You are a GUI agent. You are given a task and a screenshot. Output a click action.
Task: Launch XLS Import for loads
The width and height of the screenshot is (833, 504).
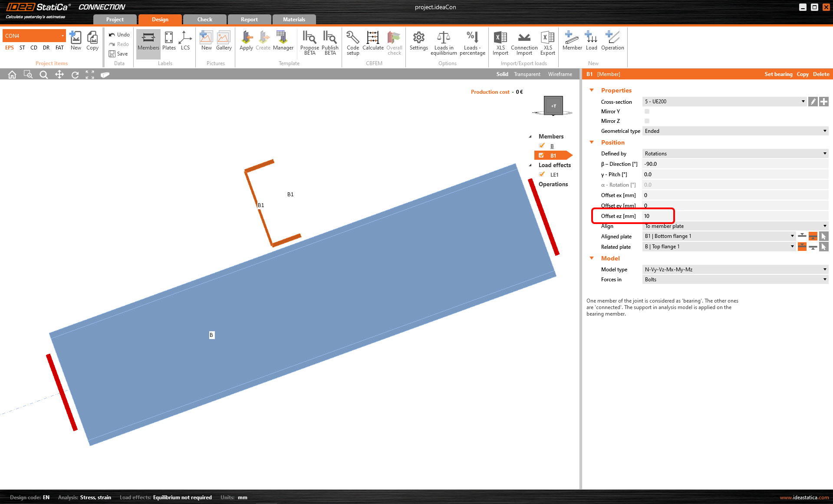coord(500,43)
